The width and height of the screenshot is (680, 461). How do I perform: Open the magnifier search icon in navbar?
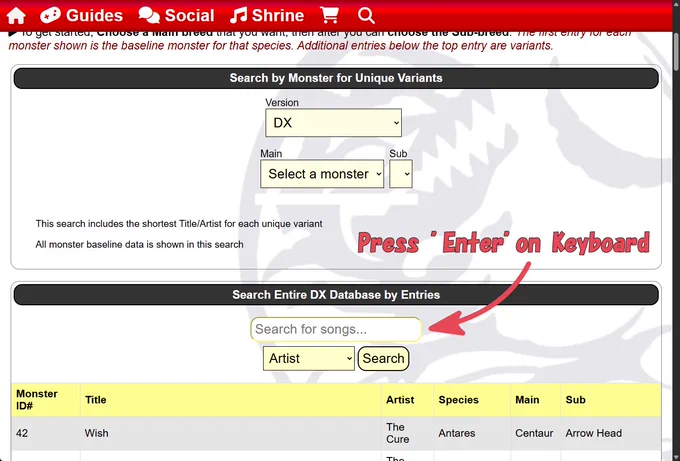click(366, 16)
